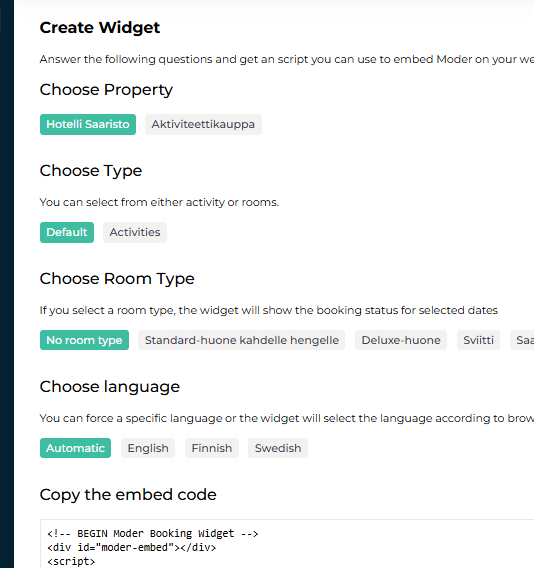
Task: Select the No room type option
Action: pyautogui.click(x=84, y=340)
